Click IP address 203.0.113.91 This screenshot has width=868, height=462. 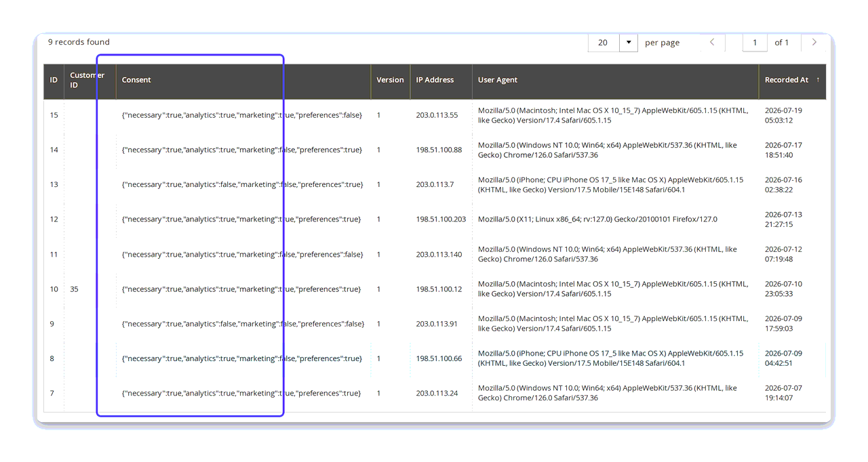point(437,324)
